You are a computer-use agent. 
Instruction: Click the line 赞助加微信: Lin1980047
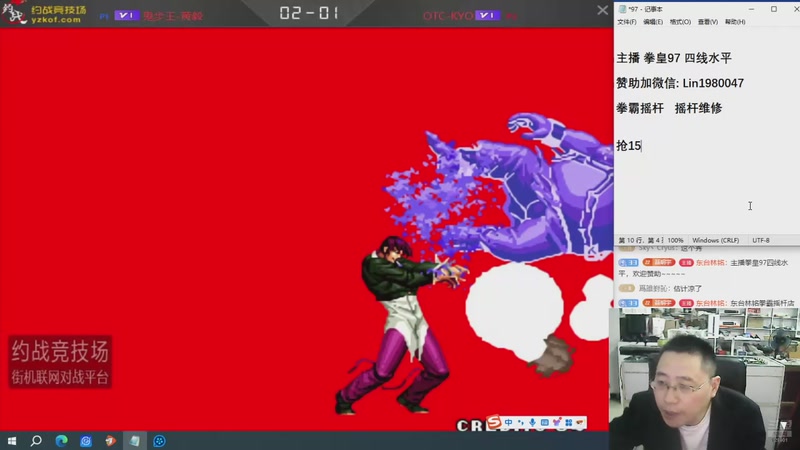(680, 83)
